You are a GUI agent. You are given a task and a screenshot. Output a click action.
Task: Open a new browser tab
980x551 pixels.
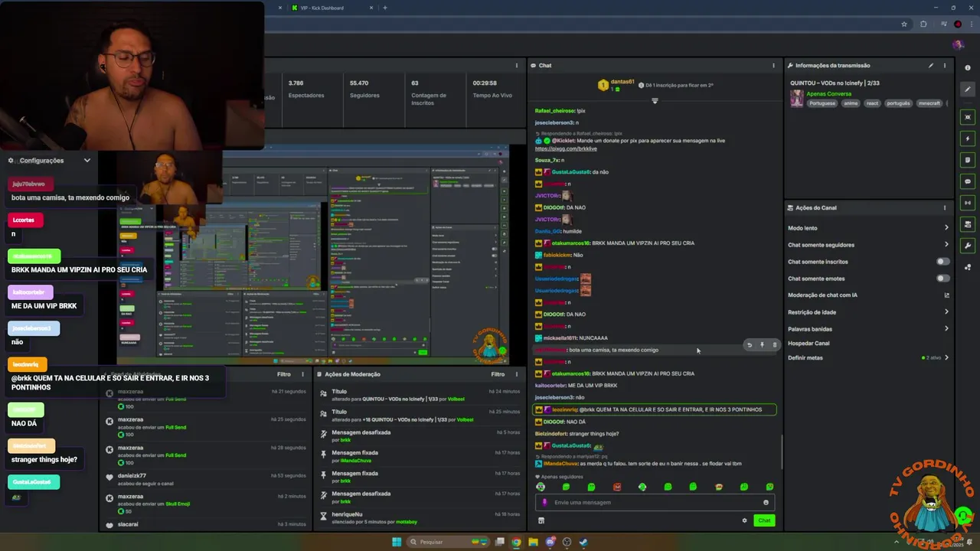385,8
